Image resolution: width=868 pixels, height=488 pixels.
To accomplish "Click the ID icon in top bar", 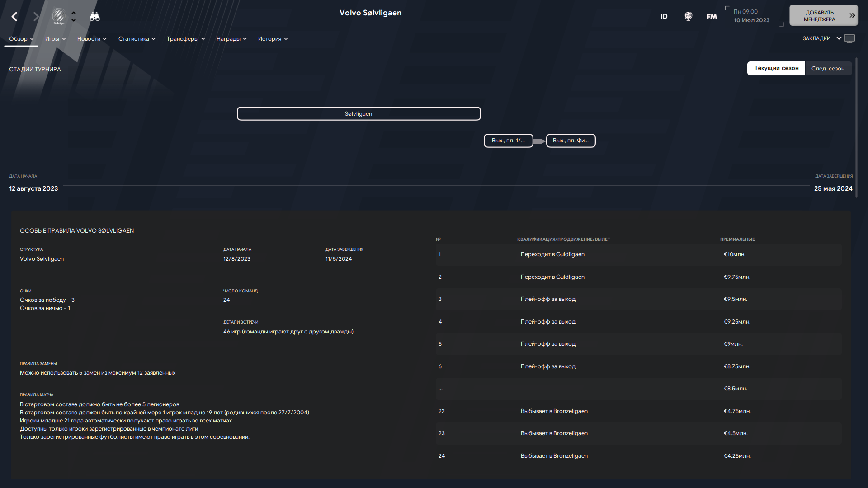I will (x=664, y=16).
